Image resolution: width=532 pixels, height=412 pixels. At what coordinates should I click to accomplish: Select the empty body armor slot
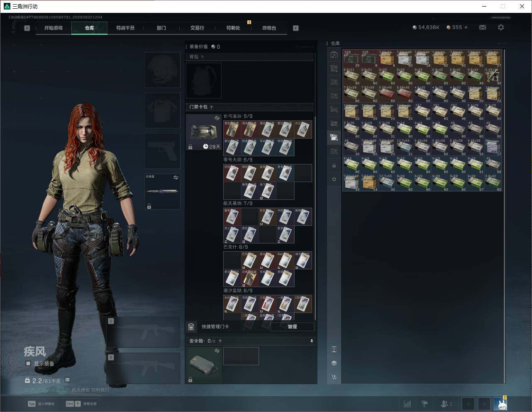pyautogui.click(x=163, y=110)
